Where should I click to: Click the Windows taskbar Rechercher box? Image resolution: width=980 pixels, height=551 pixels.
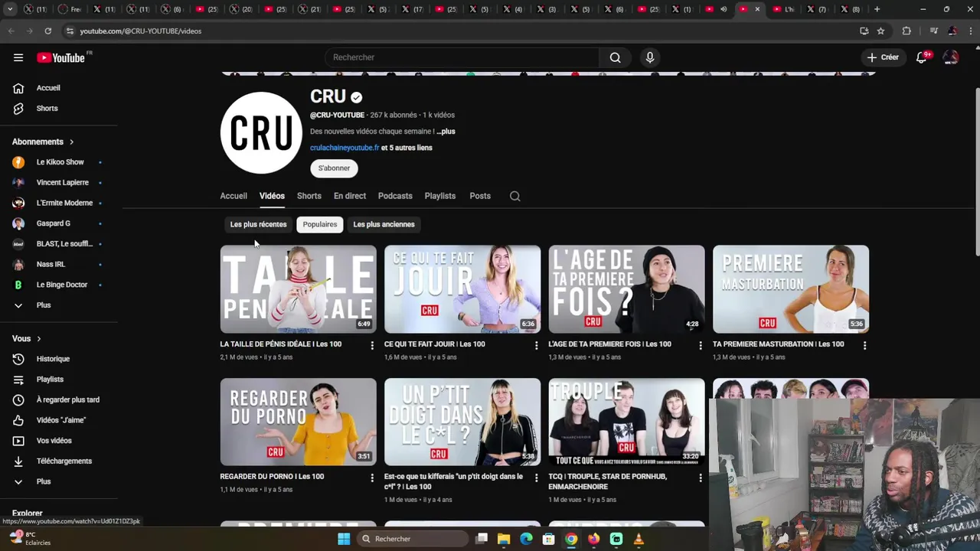pyautogui.click(x=413, y=539)
